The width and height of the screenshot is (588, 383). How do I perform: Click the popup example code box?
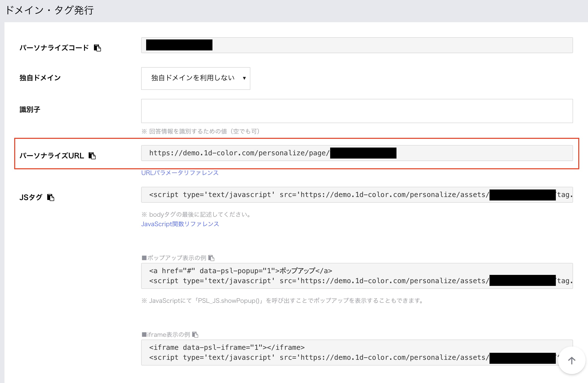(x=357, y=276)
